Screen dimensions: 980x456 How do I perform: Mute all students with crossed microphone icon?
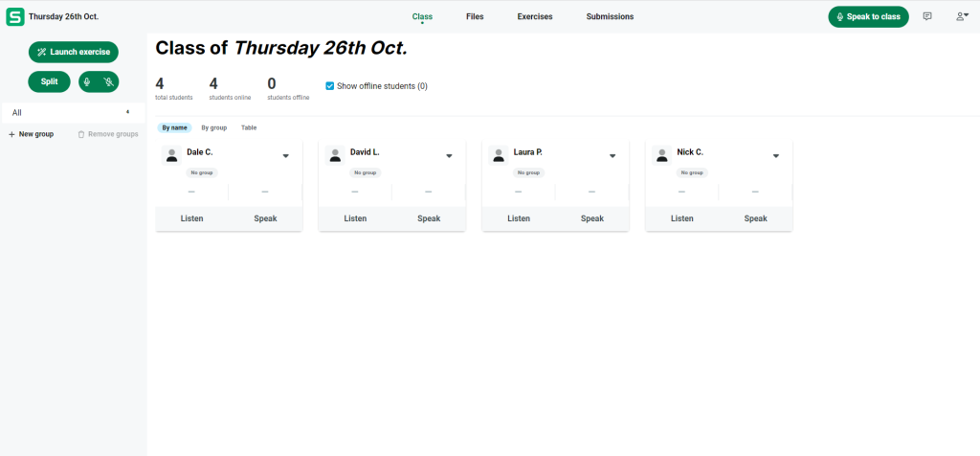(x=109, y=82)
